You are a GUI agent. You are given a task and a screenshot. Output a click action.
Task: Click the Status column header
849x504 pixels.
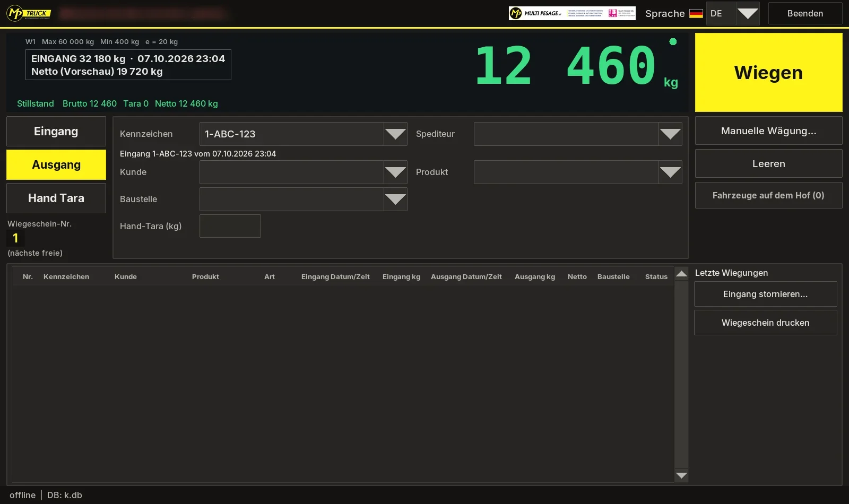pyautogui.click(x=656, y=277)
